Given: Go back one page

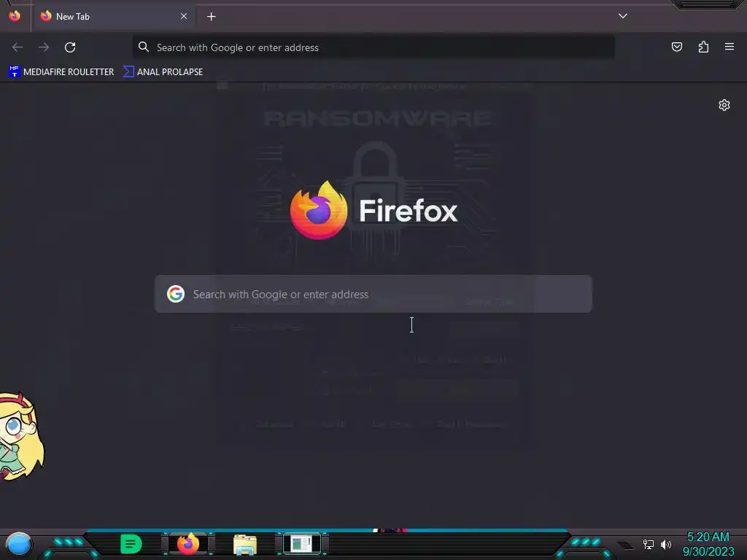Looking at the screenshot, I should click(18, 47).
